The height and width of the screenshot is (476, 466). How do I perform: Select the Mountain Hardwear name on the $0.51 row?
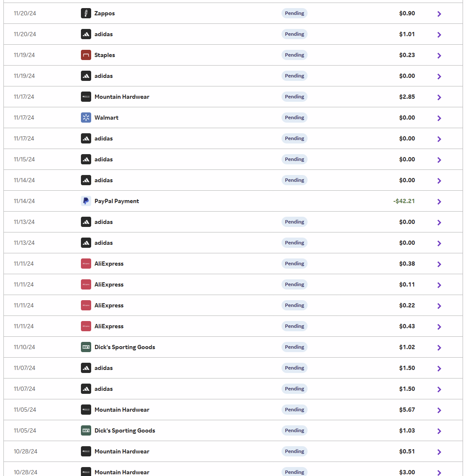122,451
